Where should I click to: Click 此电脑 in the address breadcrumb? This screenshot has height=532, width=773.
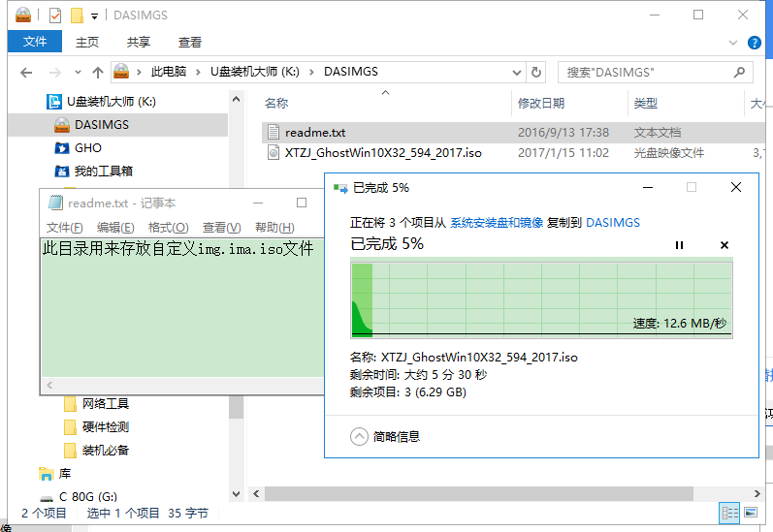click(x=169, y=72)
